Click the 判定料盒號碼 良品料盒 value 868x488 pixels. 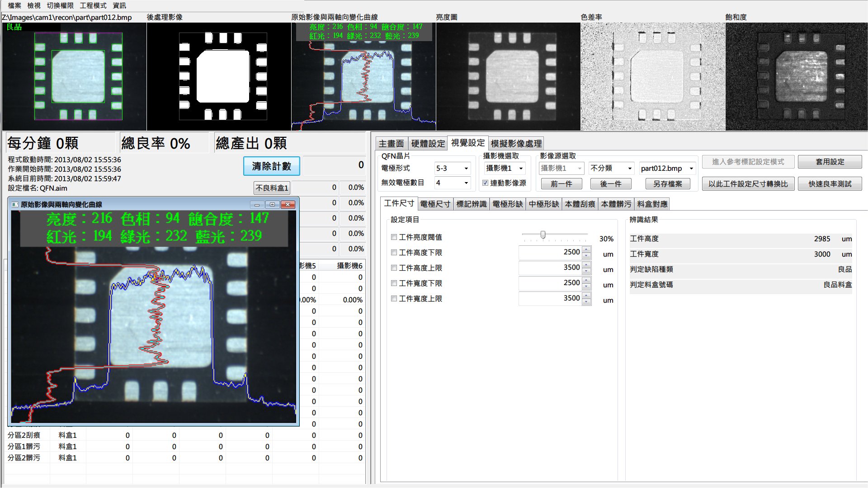pos(838,285)
